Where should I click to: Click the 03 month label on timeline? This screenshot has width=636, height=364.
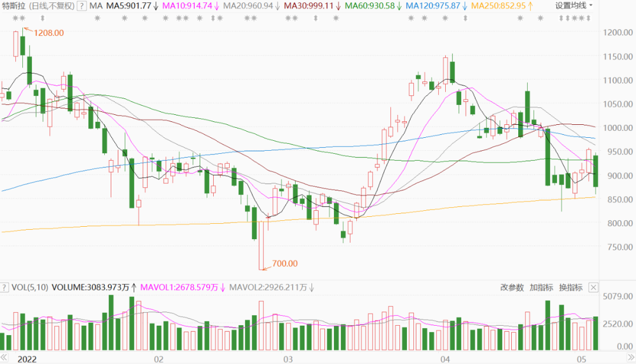click(287, 359)
